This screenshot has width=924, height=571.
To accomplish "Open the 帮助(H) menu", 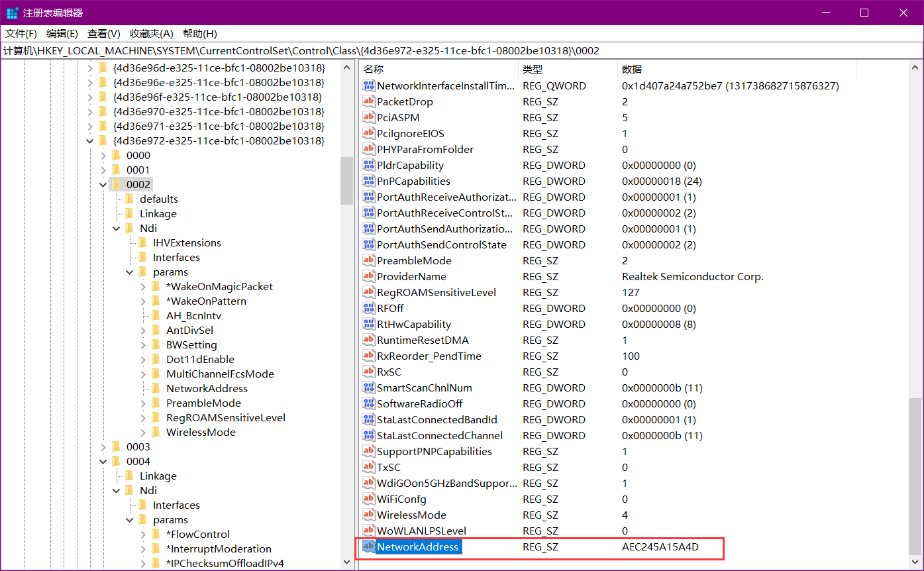I will point(200,33).
